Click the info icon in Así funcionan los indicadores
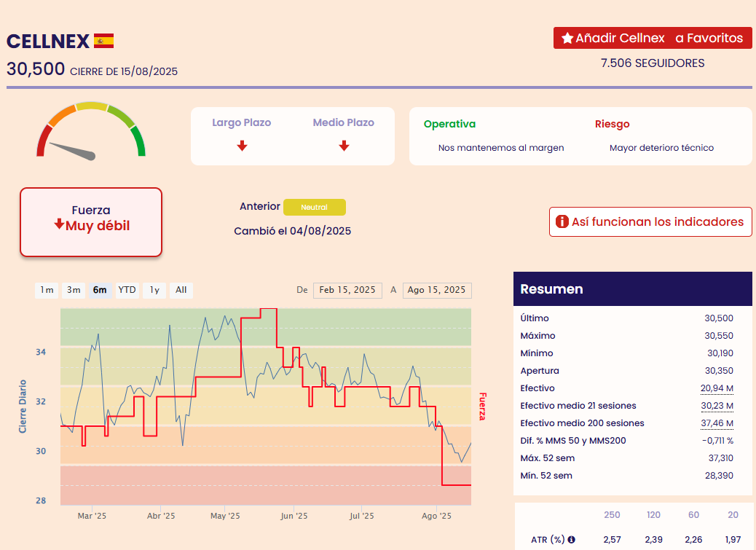Viewport: 756px width, 550px height. pyautogui.click(x=562, y=221)
